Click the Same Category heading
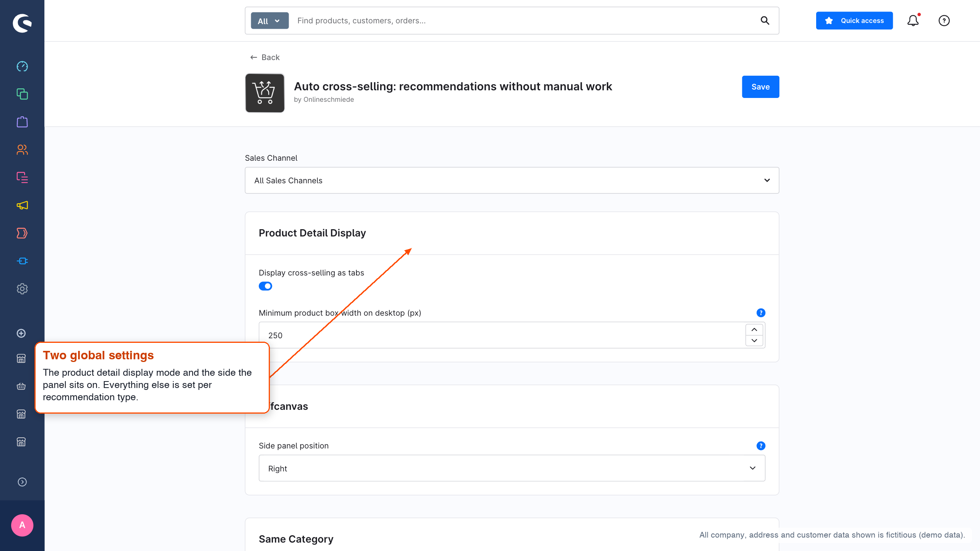This screenshot has height=551, width=980. (x=296, y=539)
